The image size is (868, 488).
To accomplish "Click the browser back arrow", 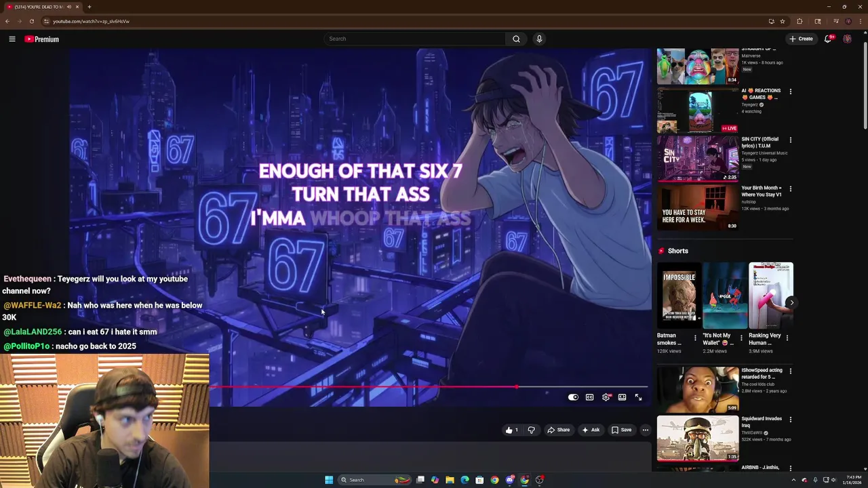I will click(x=7, y=21).
